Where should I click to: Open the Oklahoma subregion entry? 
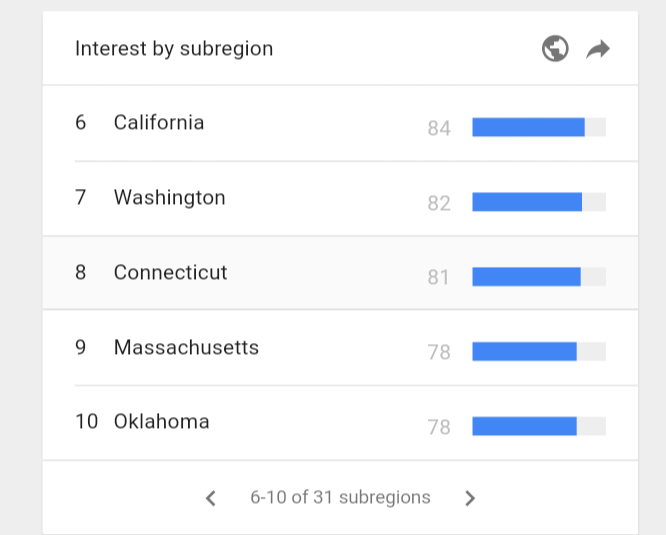[x=161, y=422]
